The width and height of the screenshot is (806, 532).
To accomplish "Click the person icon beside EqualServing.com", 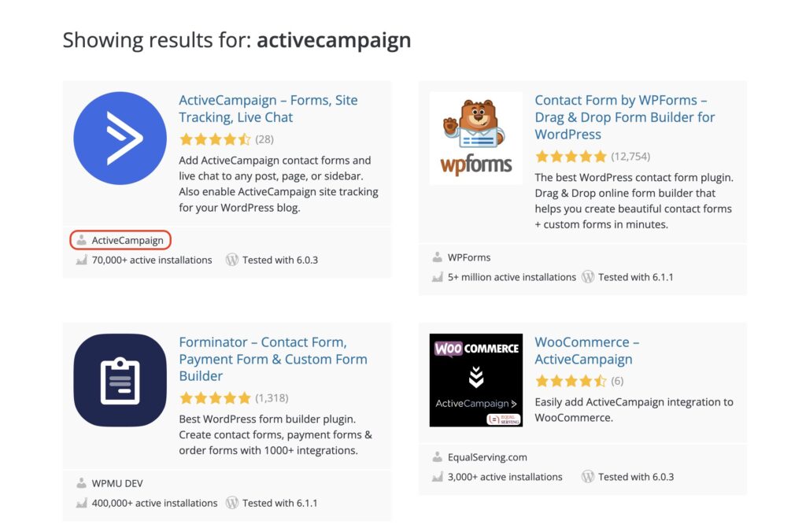I will [x=438, y=456].
